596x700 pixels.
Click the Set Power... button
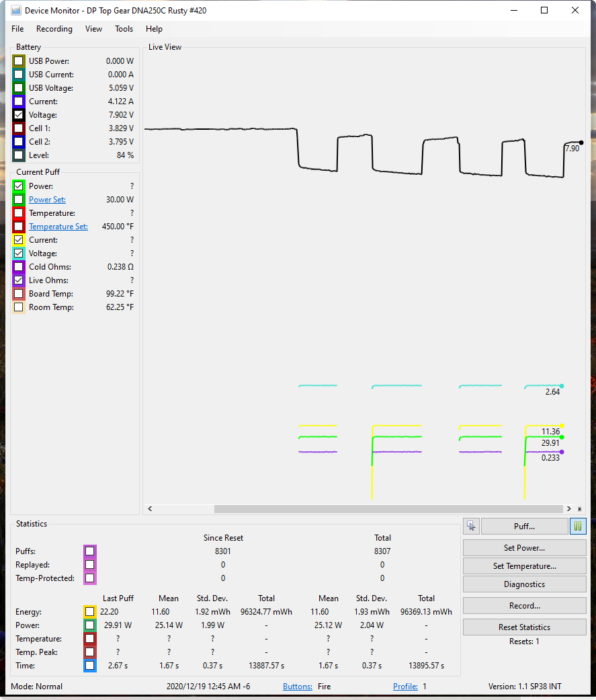coord(524,548)
